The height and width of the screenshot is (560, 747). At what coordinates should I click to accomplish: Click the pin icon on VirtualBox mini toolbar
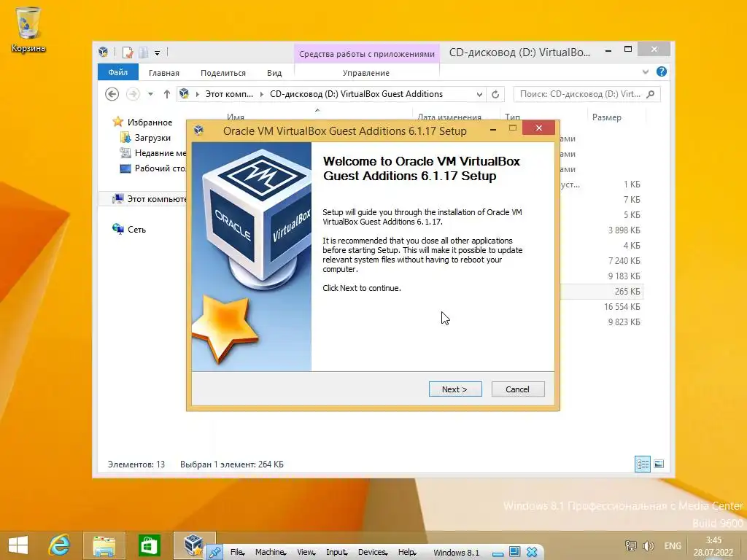pyautogui.click(x=215, y=552)
